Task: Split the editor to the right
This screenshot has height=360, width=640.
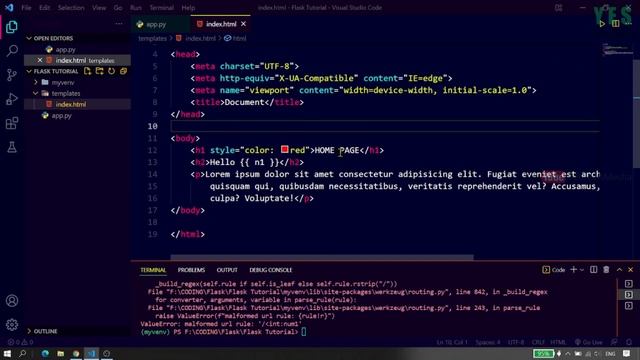Action: 615,24
